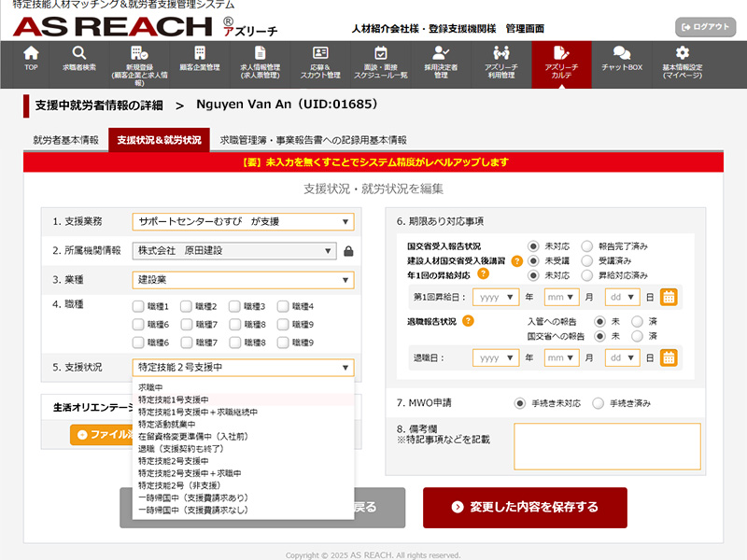Choose 一時帰国中(支援費請求あり) option
747x560 pixels.
243,497
